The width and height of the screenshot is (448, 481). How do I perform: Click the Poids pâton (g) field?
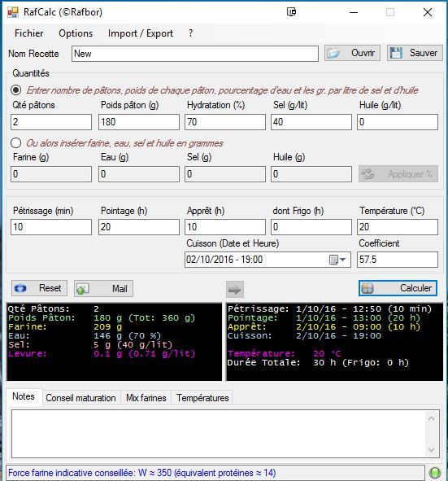tap(139, 122)
